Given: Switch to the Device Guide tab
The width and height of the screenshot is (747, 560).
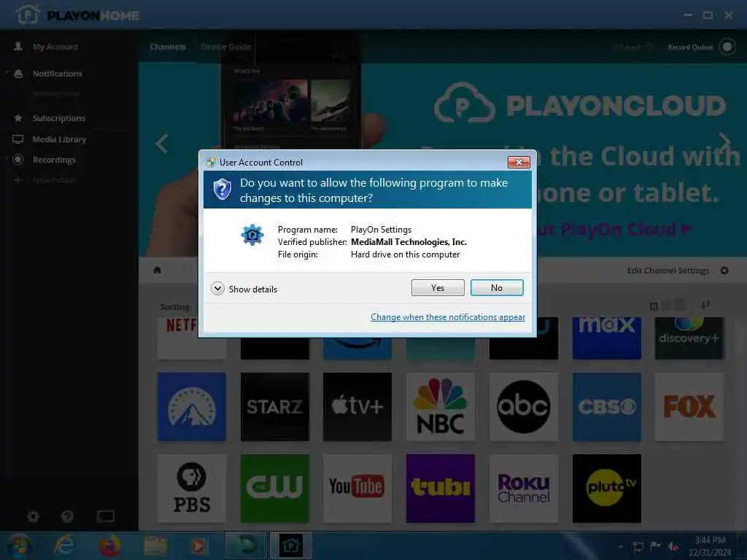Looking at the screenshot, I should pyautogui.click(x=226, y=47).
